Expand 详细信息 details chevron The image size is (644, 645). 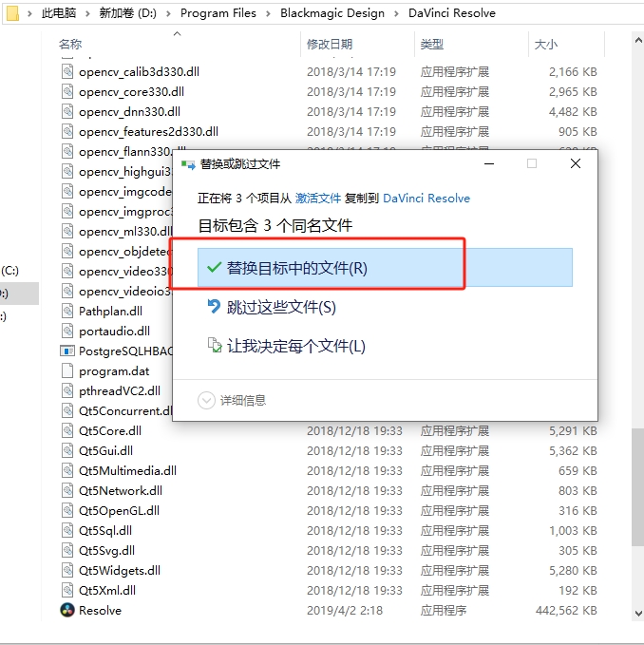coord(206,400)
